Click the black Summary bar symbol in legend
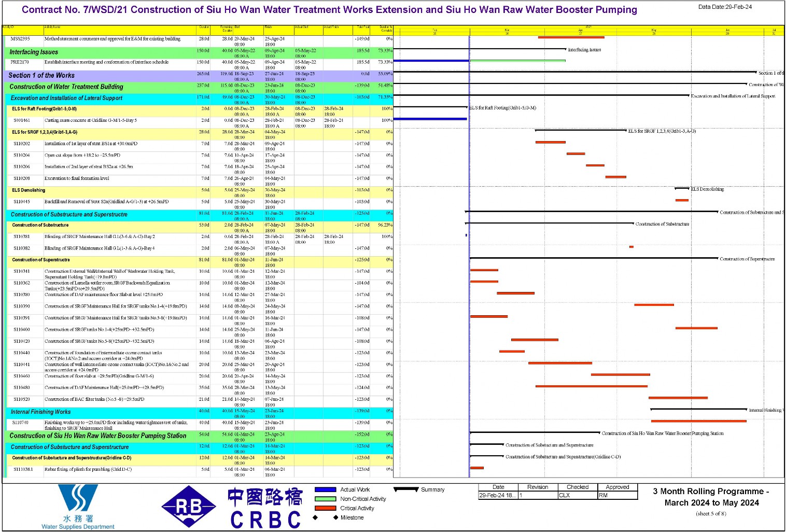The height and width of the screenshot is (532, 786). click(406, 489)
